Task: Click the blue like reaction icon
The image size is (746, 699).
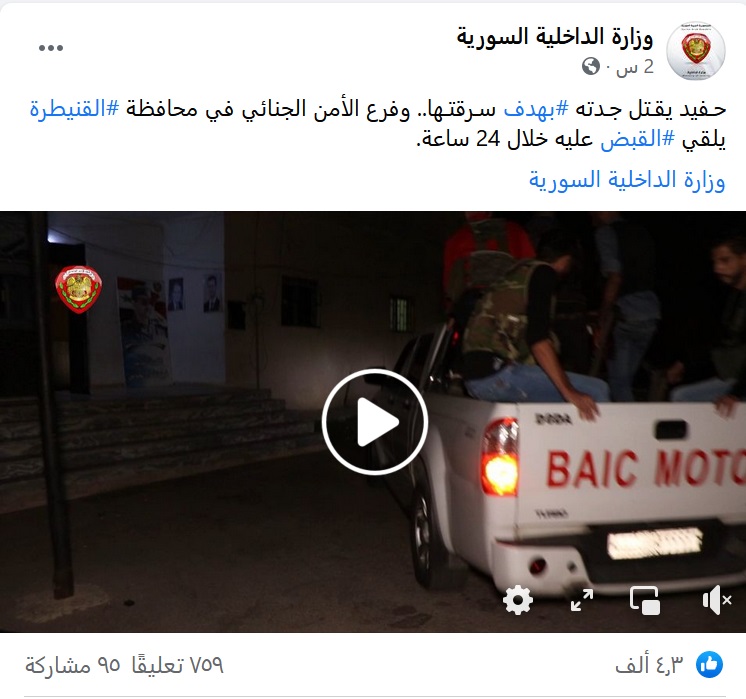Action: [x=709, y=665]
